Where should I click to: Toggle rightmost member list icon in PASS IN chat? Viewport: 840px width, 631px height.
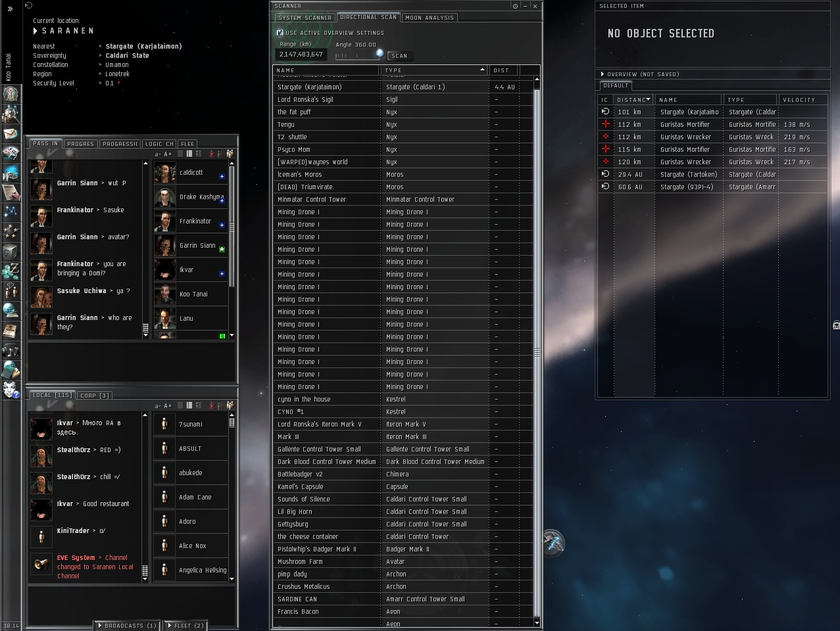coord(230,154)
